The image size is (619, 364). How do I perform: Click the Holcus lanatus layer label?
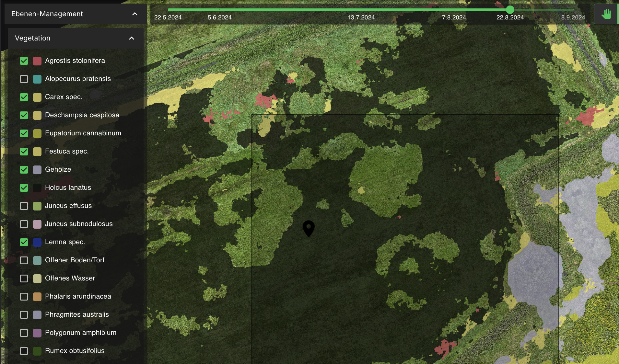pos(68,188)
